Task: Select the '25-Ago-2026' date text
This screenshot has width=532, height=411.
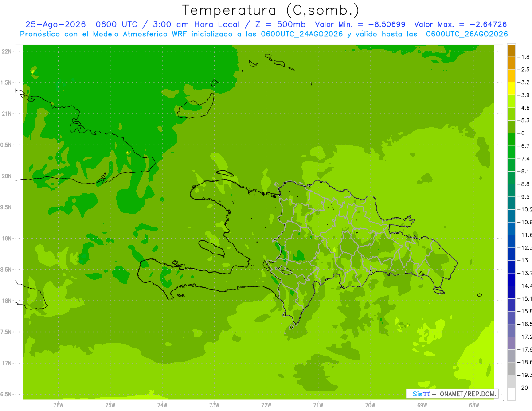Action: click(x=55, y=24)
